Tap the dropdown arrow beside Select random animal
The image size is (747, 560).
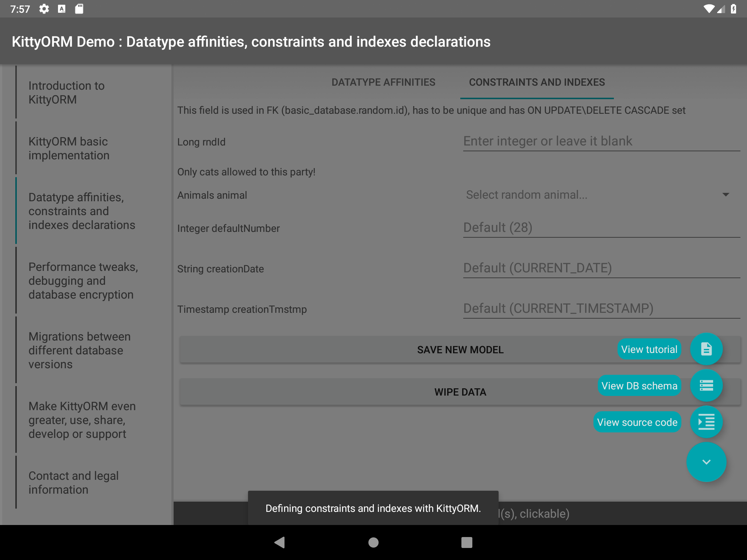tap(726, 195)
